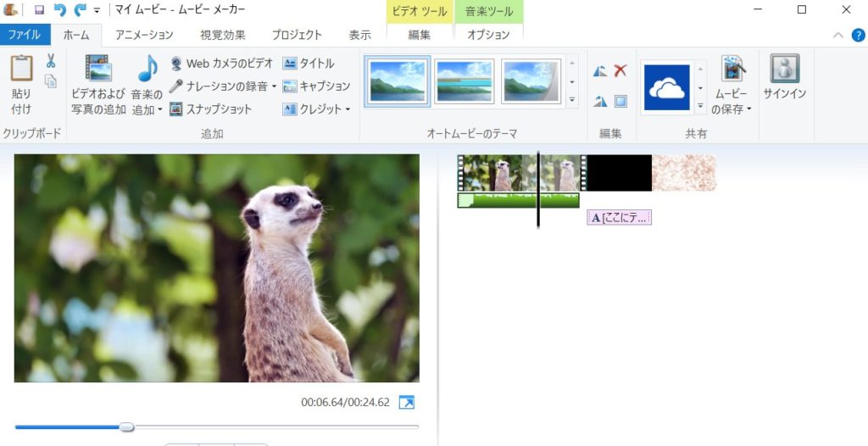Switch to the 表示 tab
The height and width of the screenshot is (446, 868).
coord(359,35)
